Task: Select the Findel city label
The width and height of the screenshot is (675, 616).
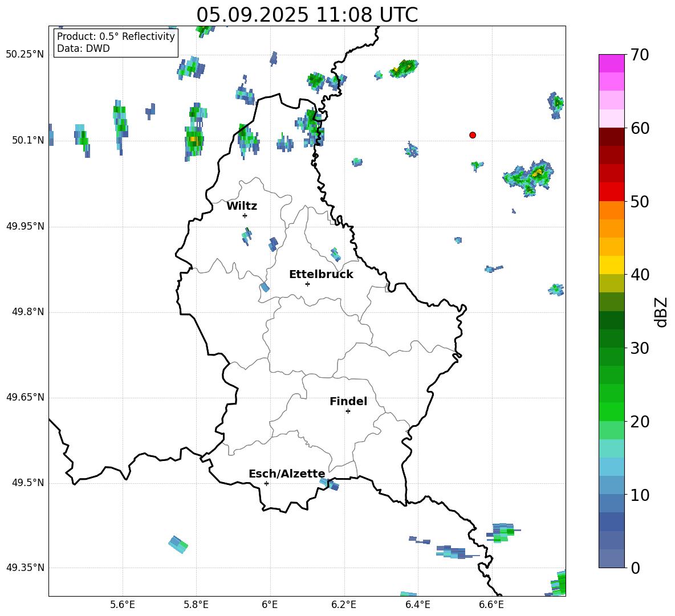Action: 348,402
